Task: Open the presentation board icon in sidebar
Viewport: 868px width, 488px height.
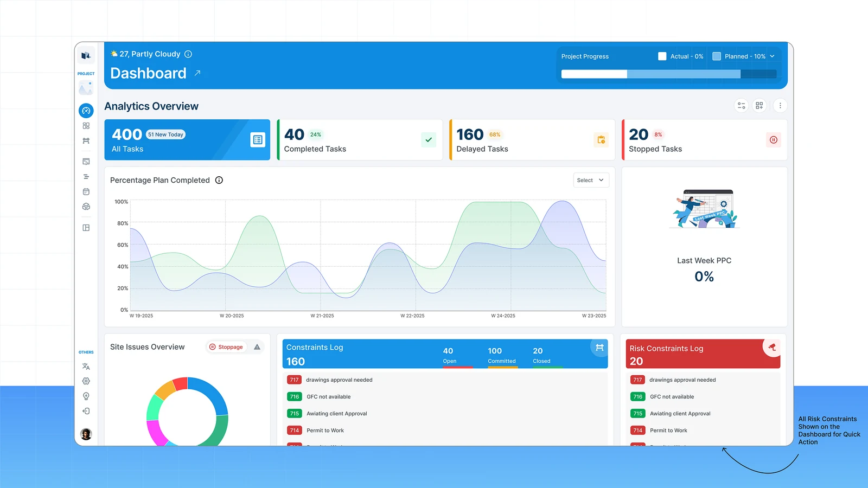Action: click(x=86, y=162)
